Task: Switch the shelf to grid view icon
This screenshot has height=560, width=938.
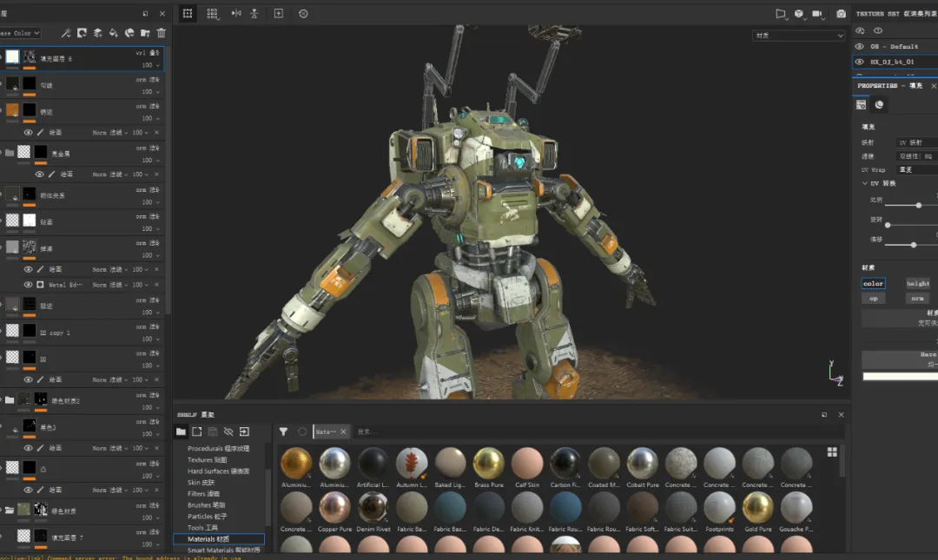Action: click(x=832, y=452)
